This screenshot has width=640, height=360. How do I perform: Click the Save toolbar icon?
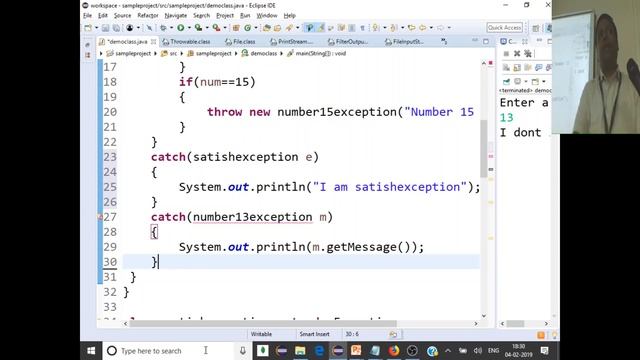tap(105, 28)
